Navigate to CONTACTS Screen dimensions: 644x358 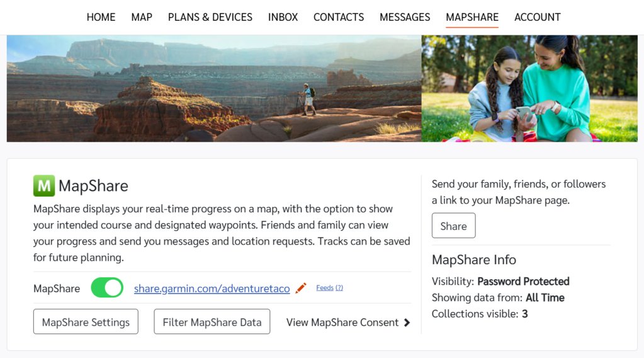[339, 17]
